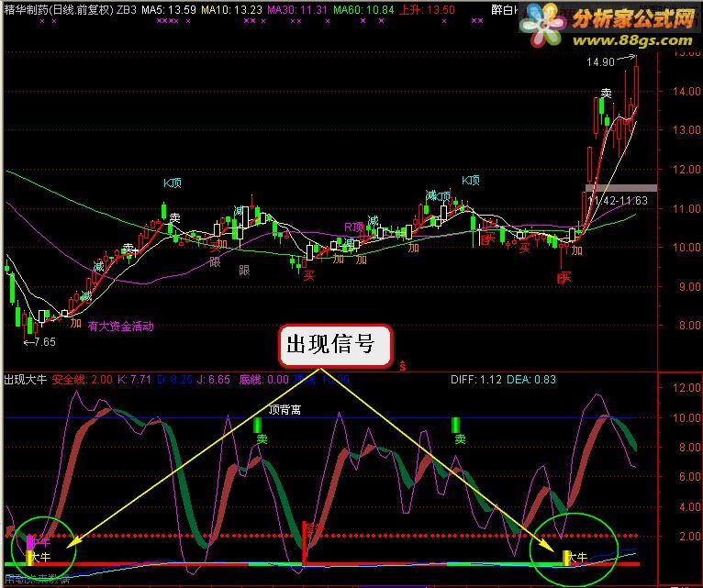This screenshot has height=588, width=703.
Task: Click the DIFF: 1.12 readout
Action: [x=476, y=380]
